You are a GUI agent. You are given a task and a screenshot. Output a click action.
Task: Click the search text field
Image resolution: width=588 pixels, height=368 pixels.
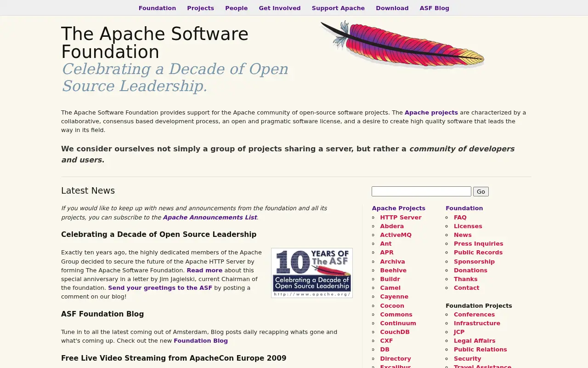click(x=421, y=191)
